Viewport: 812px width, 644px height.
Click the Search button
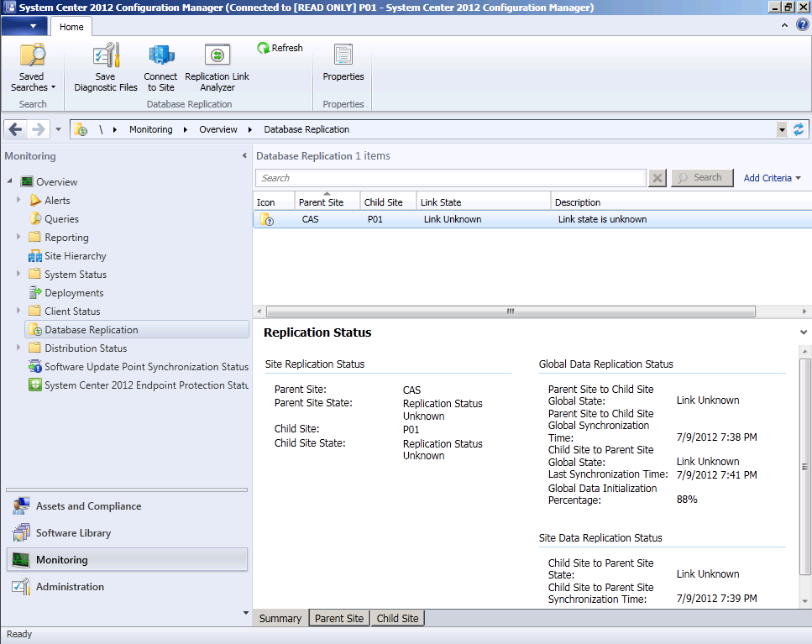[702, 177]
